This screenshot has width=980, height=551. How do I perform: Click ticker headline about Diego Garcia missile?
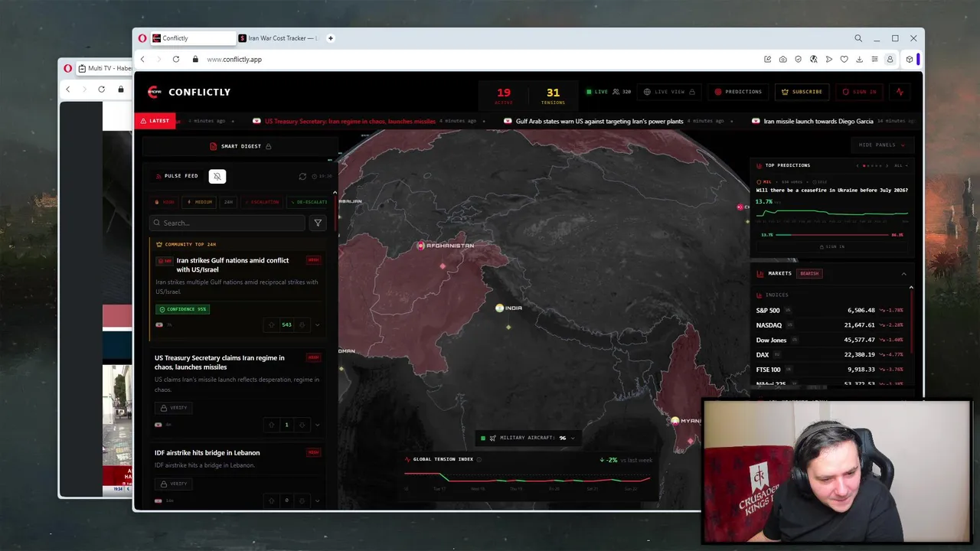click(818, 121)
